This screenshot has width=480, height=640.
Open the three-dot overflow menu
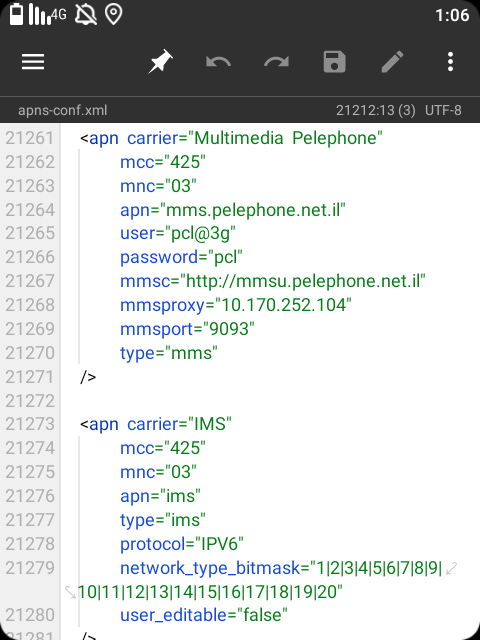(x=450, y=62)
